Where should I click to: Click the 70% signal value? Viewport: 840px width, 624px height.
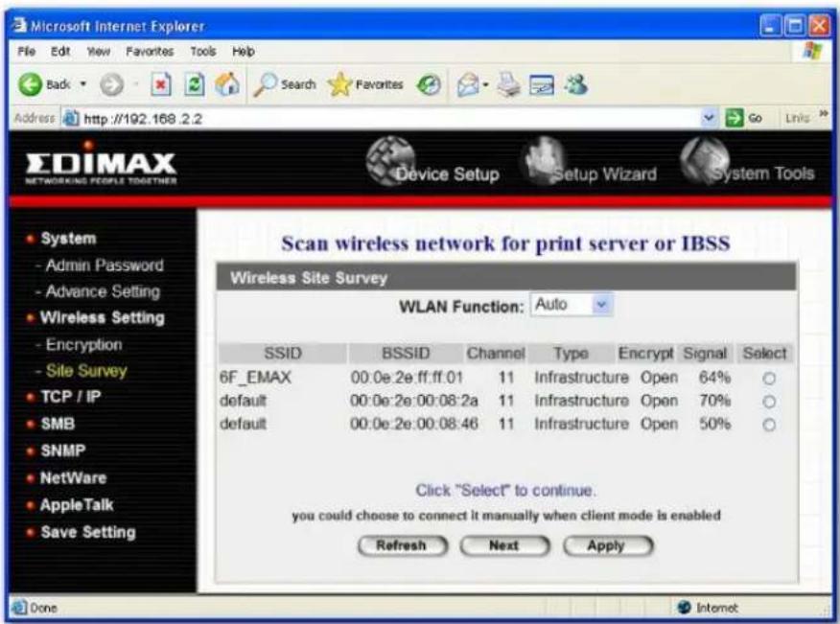tap(714, 401)
